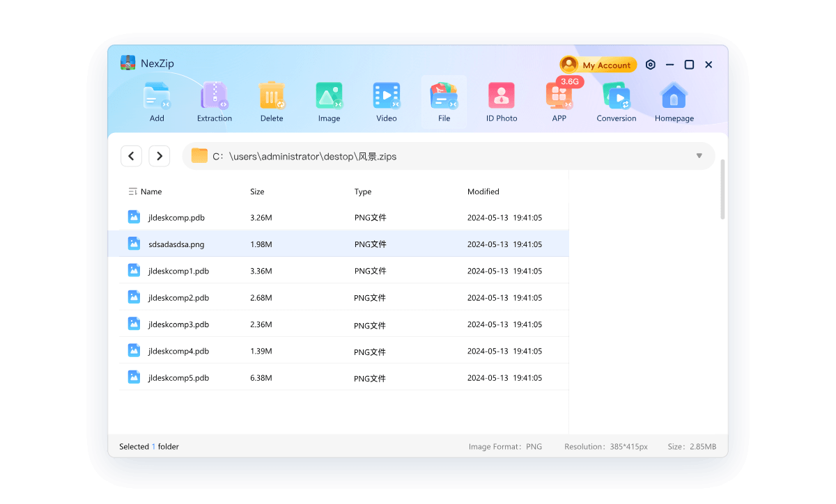Go to the Homepage
The width and height of the screenshot is (836, 504).
[674, 102]
